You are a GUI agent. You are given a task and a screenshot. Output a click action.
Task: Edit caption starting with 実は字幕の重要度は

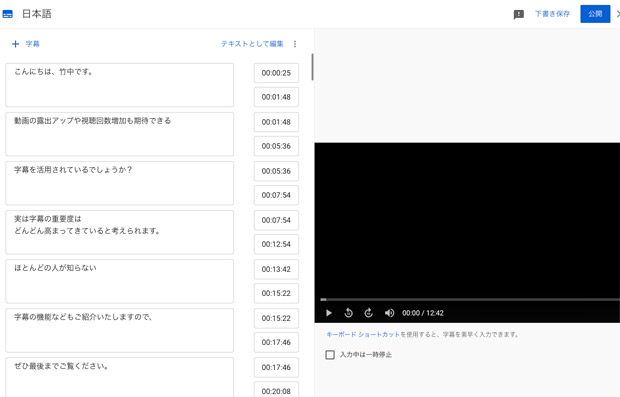pyautogui.click(x=119, y=232)
